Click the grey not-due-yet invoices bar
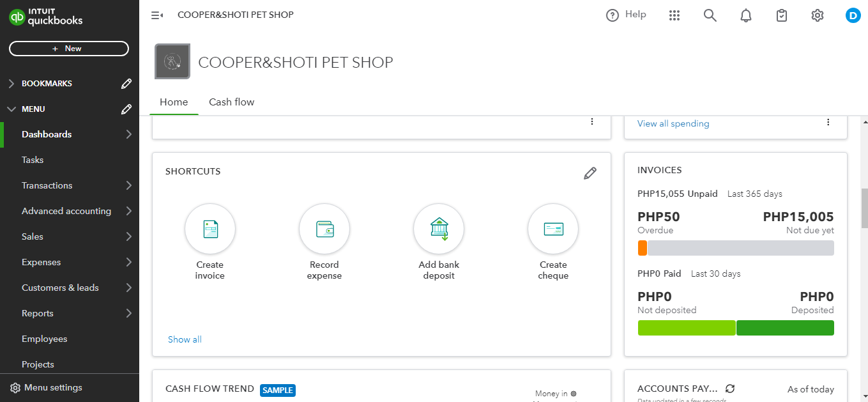The image size is (868, 402). (x=741, y=248)
